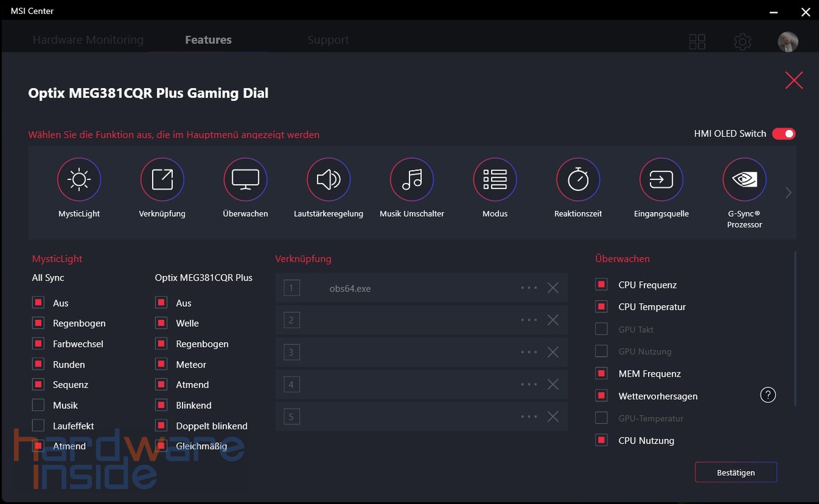Turn off the HMI OLED Switch
The image size is (819, 504).
[784, 134]
